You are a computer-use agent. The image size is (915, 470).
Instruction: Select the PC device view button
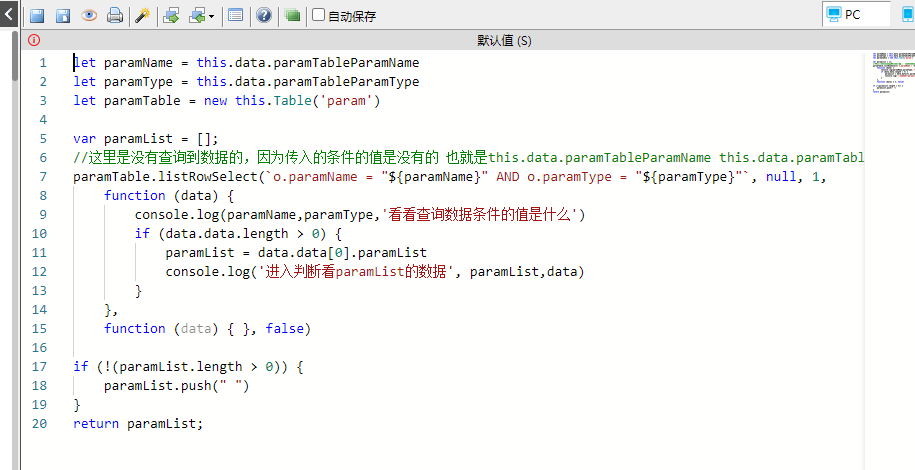tap(856, 14)
